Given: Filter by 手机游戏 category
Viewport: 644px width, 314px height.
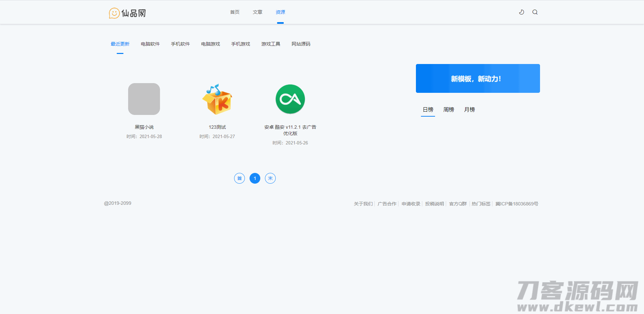Looking at the screenshot, I should click(x=241, y=44).
